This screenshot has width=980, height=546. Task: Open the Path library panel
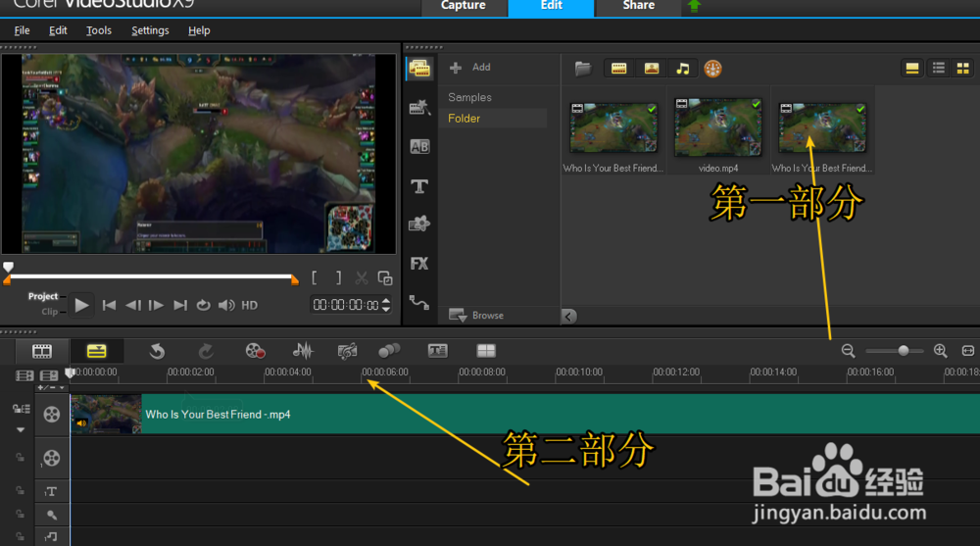[x=419, y=303]
